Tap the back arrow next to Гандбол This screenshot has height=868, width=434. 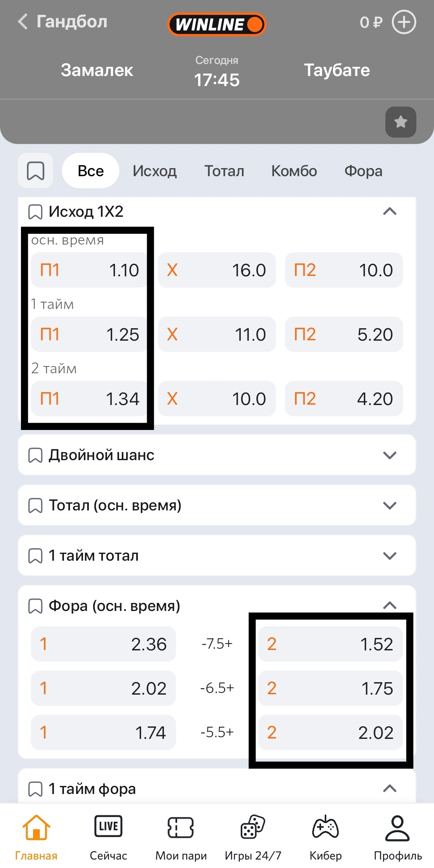(x=23, y=22)
